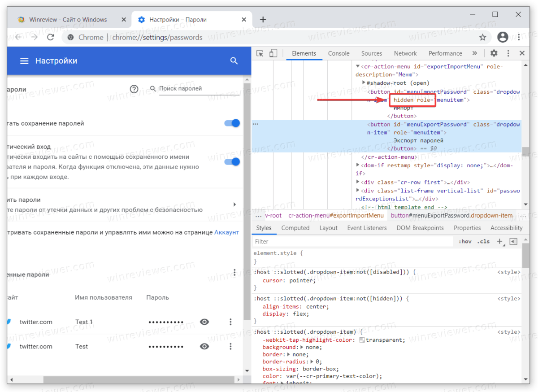Expand the dom-if restamp node

(358, 166)
